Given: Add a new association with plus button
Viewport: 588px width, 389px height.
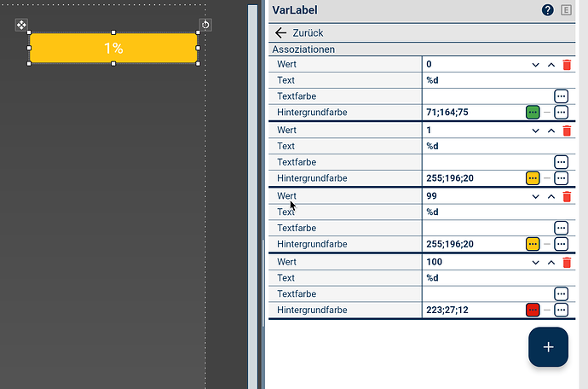Looking at the screenshot, I should pos(548,347).
